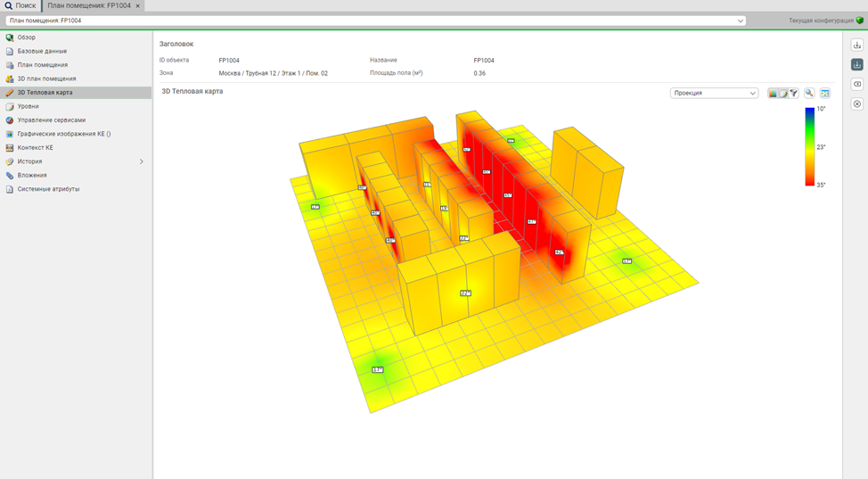868x479 pixels.
Task: Close the План помещения: FP1004 tab
Action: coord(138,6)
